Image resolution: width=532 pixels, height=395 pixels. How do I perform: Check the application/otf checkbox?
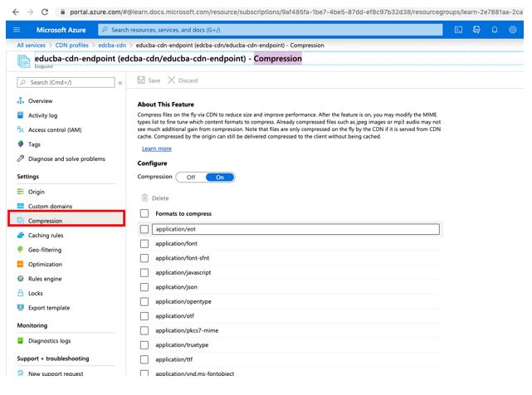tap(144, 316)
